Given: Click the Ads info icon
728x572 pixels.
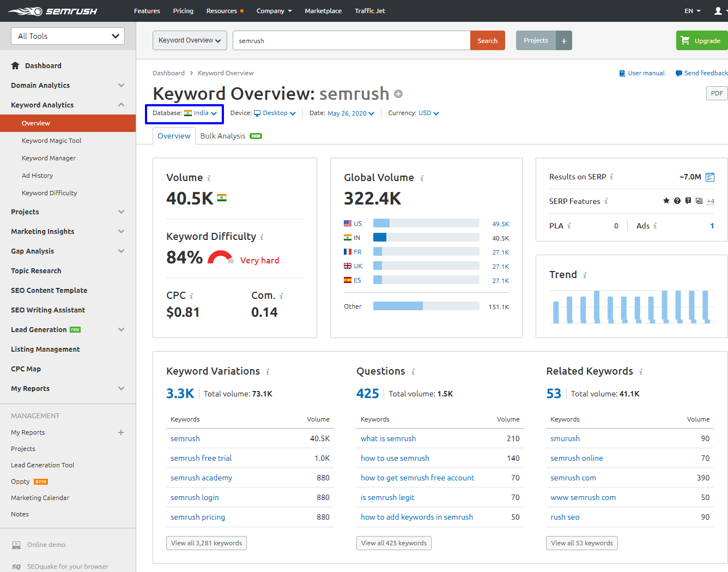Looking at the screenshot, I should pos(655,226).
